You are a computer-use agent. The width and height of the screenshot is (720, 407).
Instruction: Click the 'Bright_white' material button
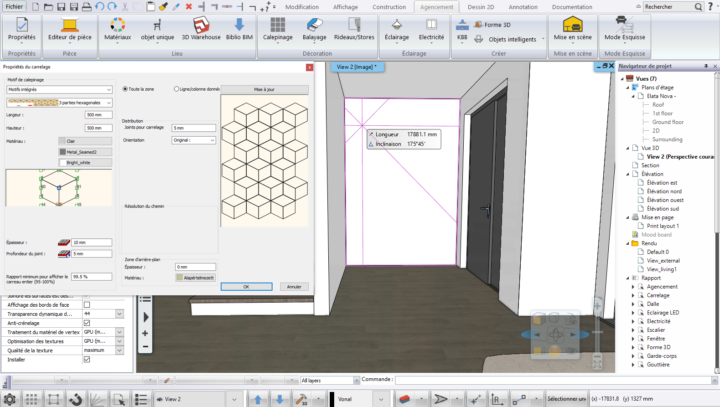point(85,163)
